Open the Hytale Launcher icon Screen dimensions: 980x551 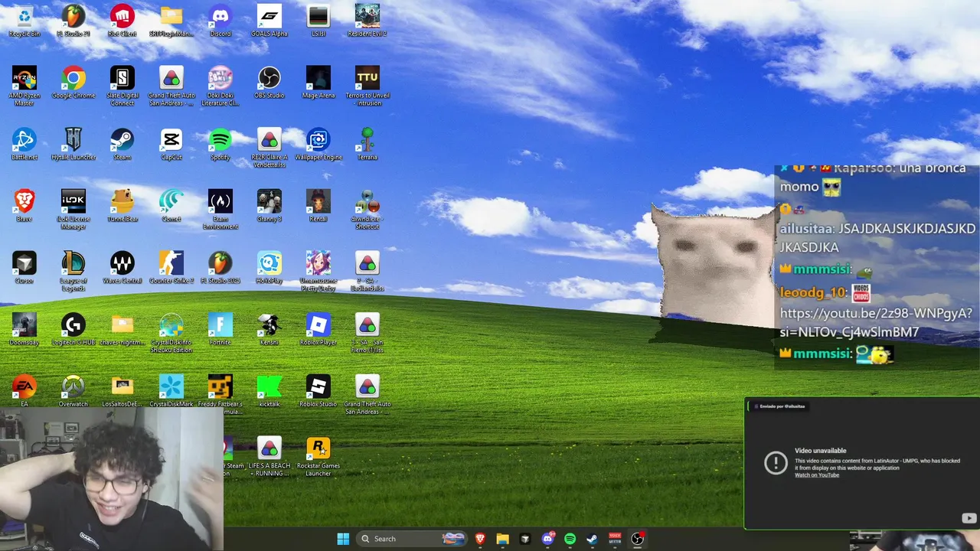pyautogui.click(x=73, y=144)
